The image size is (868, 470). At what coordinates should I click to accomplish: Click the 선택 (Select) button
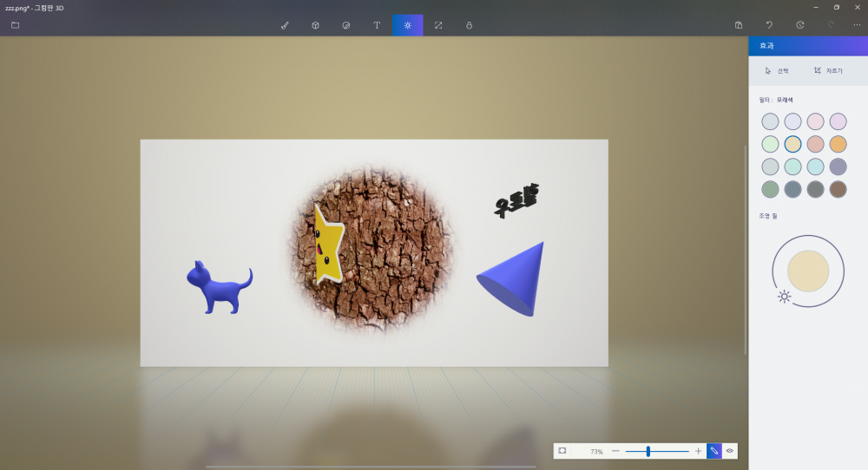777,70
